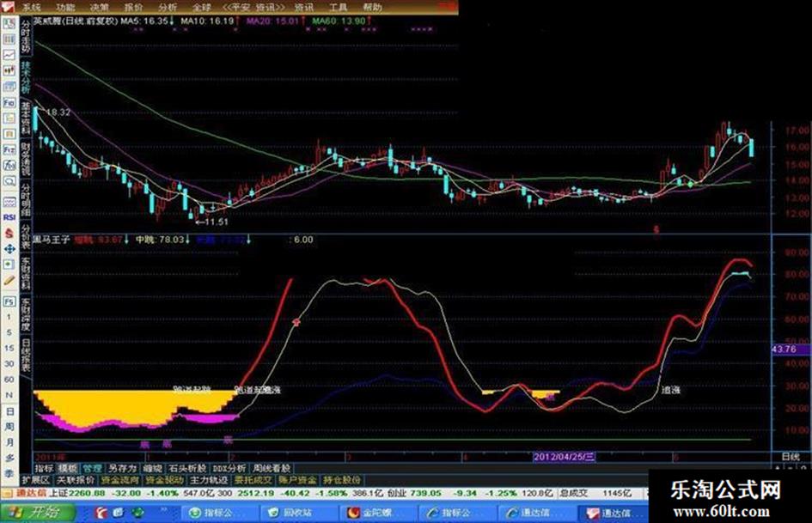Screen dimensions: 812x523
Task: Click the 开始 Start button
Action: [37, 513]
